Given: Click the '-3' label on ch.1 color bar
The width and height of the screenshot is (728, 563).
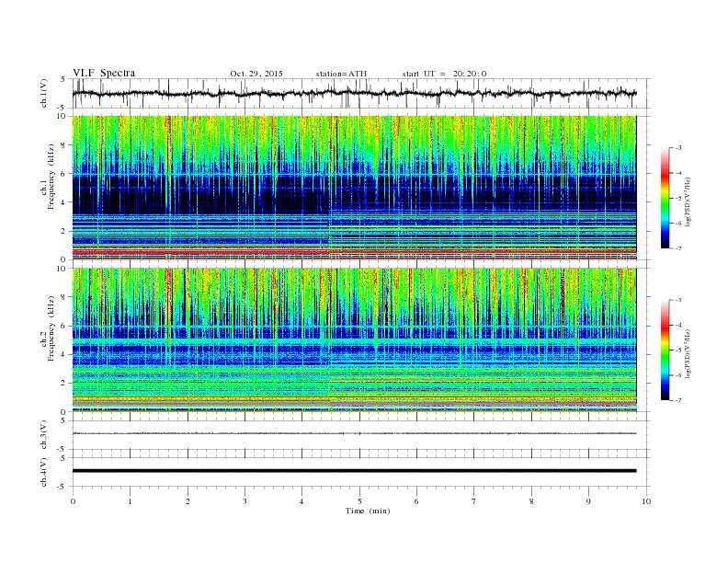Looking at the screenshot, I should coord(677,148).
